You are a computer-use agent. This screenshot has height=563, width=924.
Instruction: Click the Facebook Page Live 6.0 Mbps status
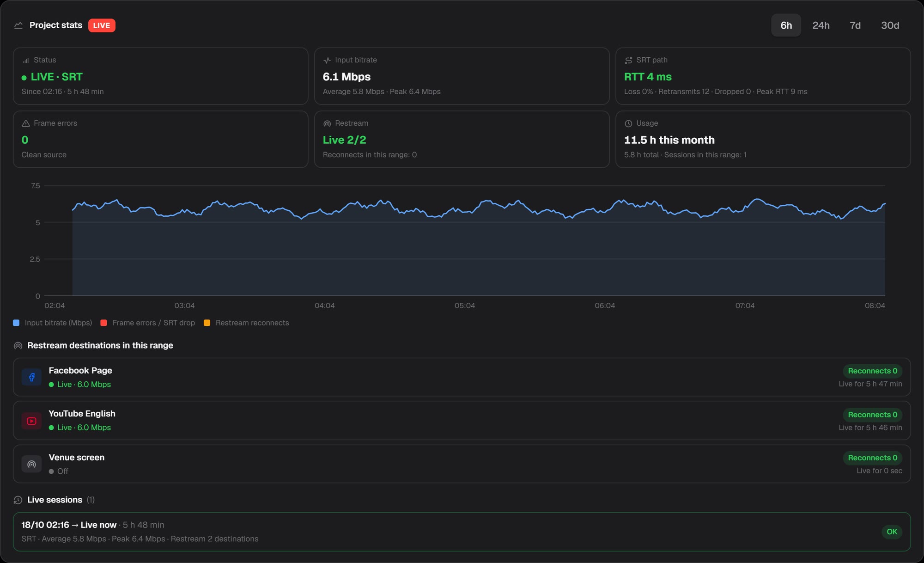coord(80,385)
